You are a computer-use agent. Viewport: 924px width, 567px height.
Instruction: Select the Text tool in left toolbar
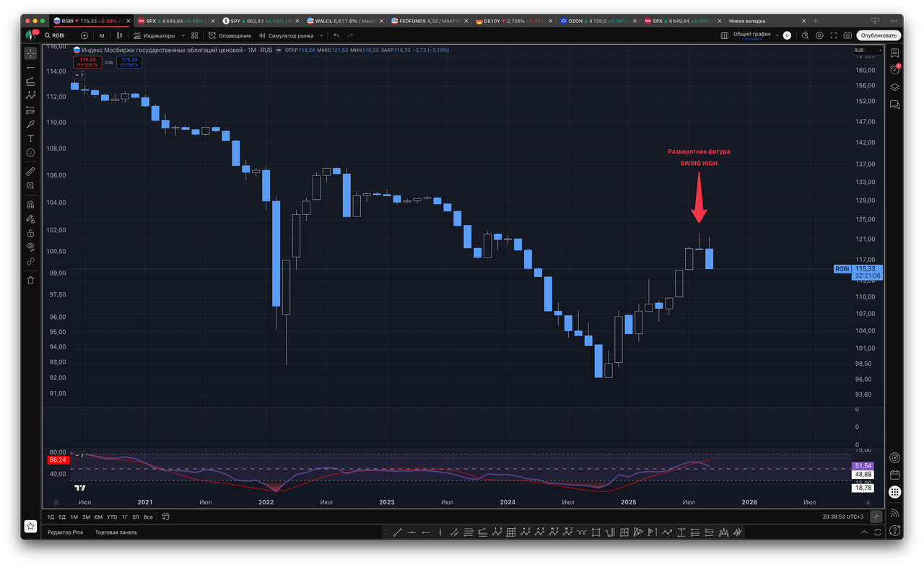coord(30,139)
